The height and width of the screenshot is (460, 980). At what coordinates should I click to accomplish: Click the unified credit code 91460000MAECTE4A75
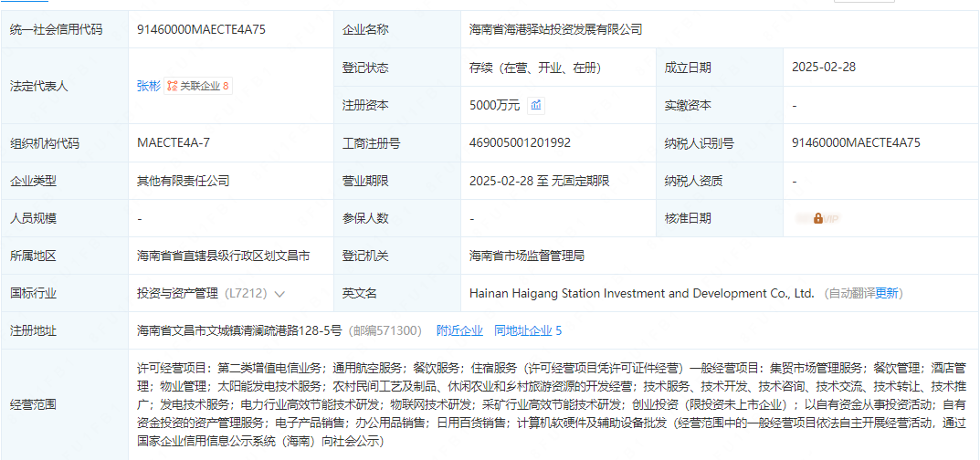click(201, 29)
